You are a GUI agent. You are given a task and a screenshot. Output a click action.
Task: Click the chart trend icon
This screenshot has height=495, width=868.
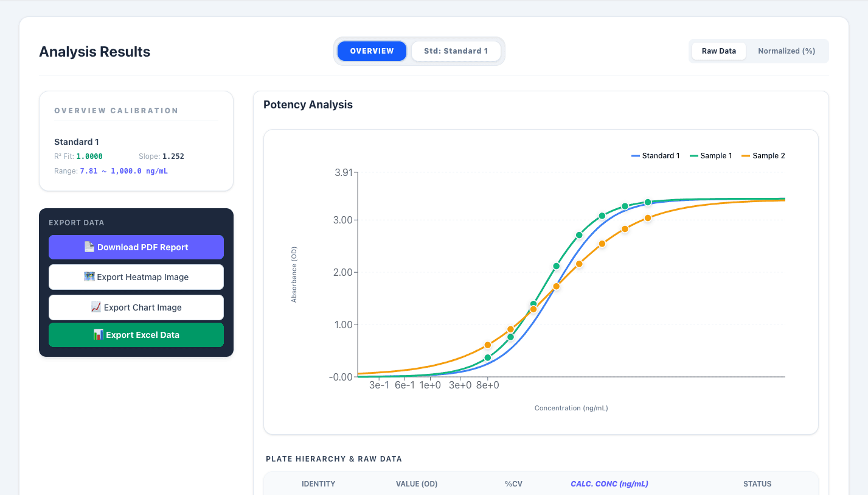pos(96,307)
